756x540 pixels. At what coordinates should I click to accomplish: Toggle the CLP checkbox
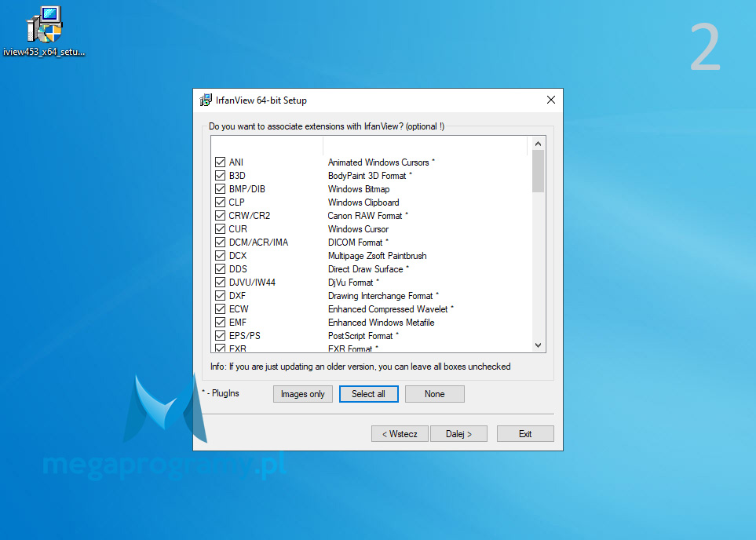221,202
